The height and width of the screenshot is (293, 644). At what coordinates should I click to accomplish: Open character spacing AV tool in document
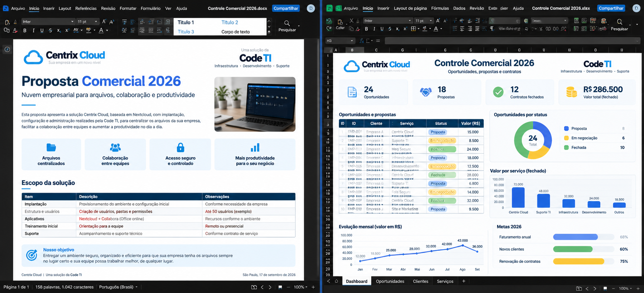point(76,30)
